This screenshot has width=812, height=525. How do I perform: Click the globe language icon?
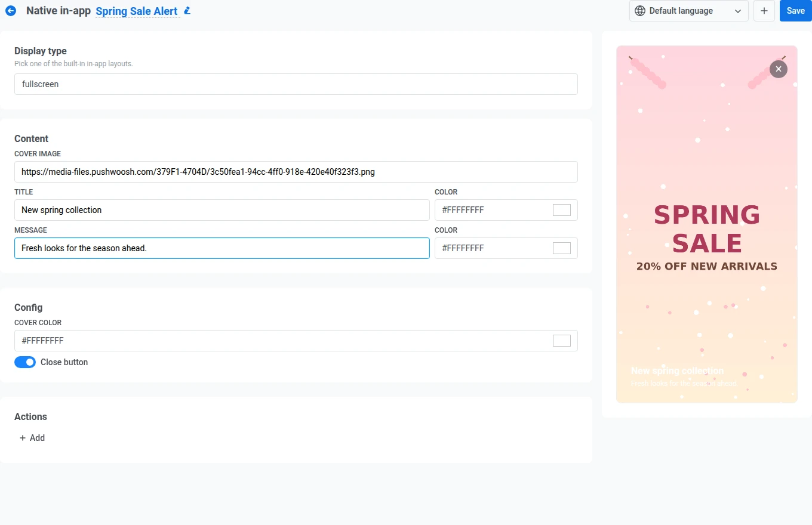pos(640,11)
